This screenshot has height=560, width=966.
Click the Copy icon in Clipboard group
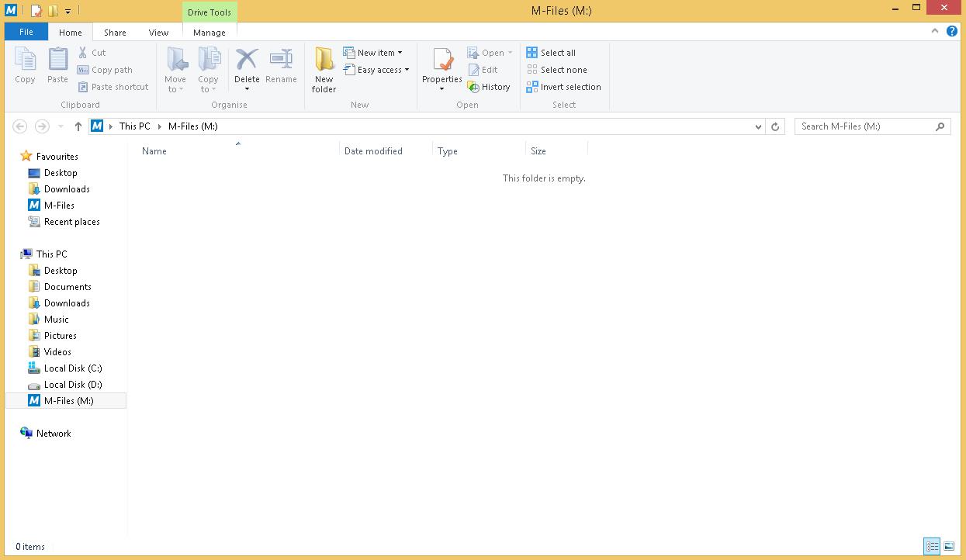click(x=25, y=60)
